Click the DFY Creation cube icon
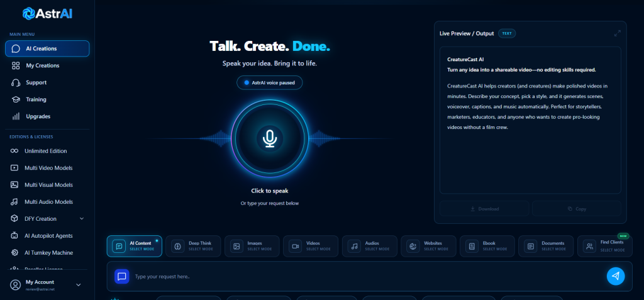The height and width of the screenshot is (300, 644). tap(14, 219)
